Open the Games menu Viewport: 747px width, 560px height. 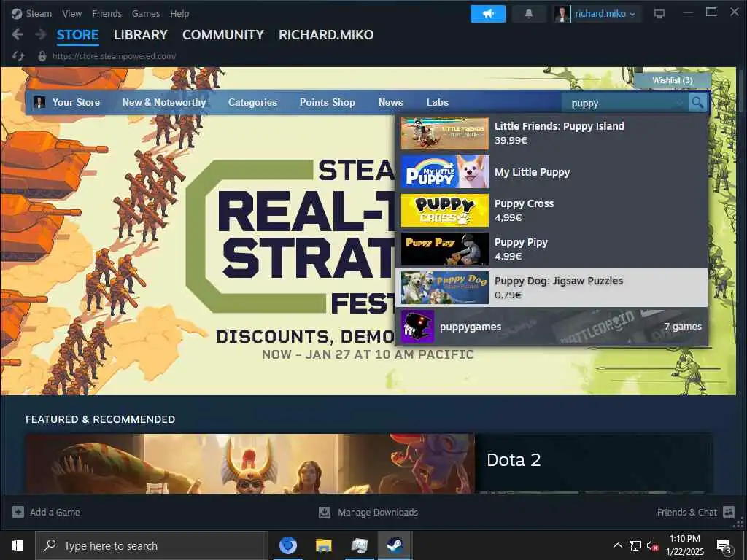[x=146, y=13]
